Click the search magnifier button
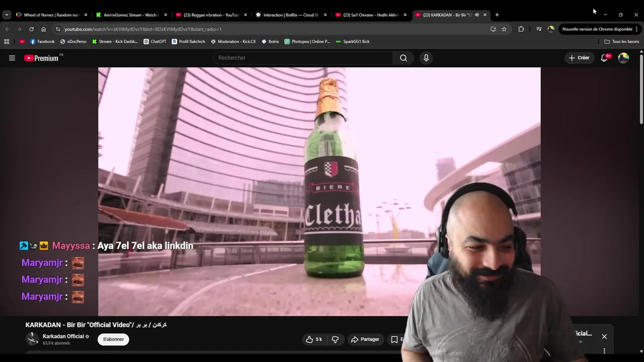 [404, 58]
